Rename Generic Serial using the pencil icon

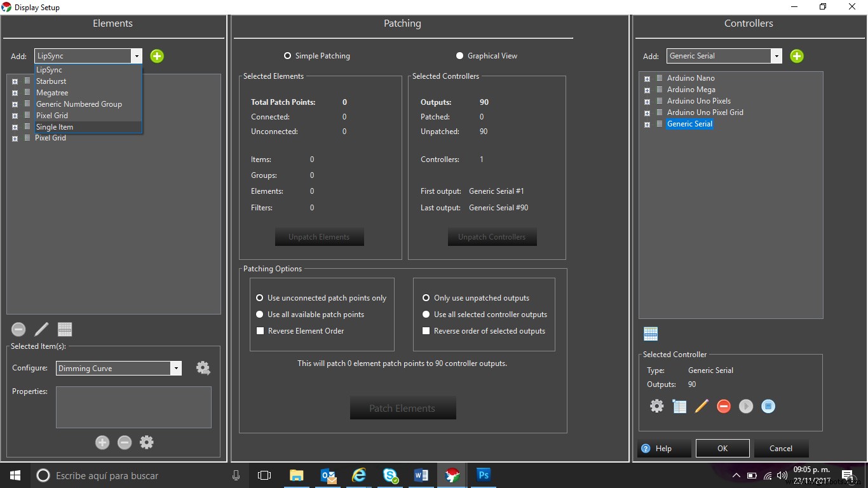point(702,406)
